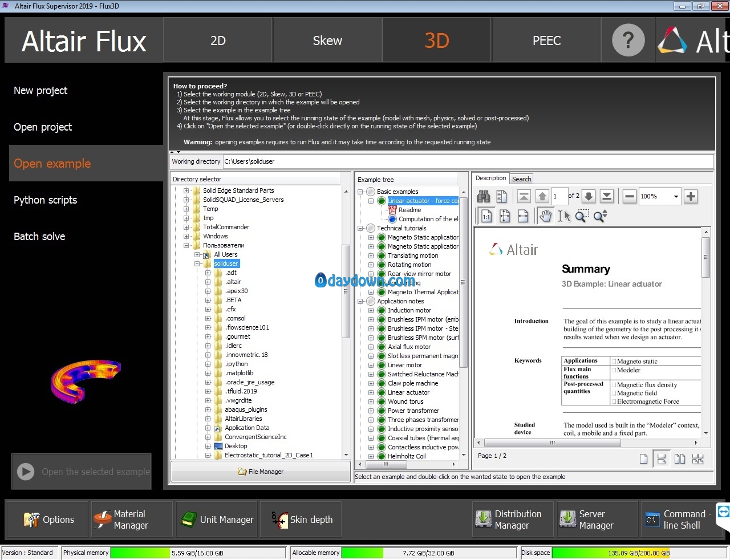This screenshot has height=560, width=730.
Task: Zoom in with the plus button
Action: pyautogui.click(x=691, y=197)
